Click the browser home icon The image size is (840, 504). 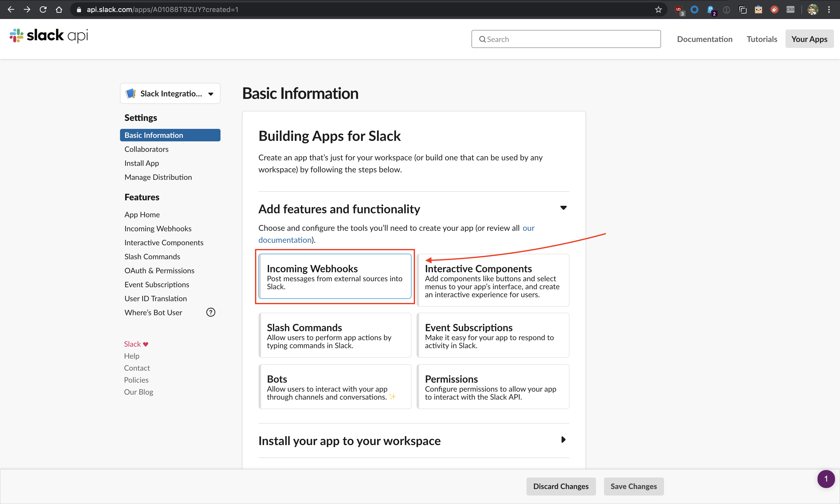pyautogui.click(x=59, y=9)
